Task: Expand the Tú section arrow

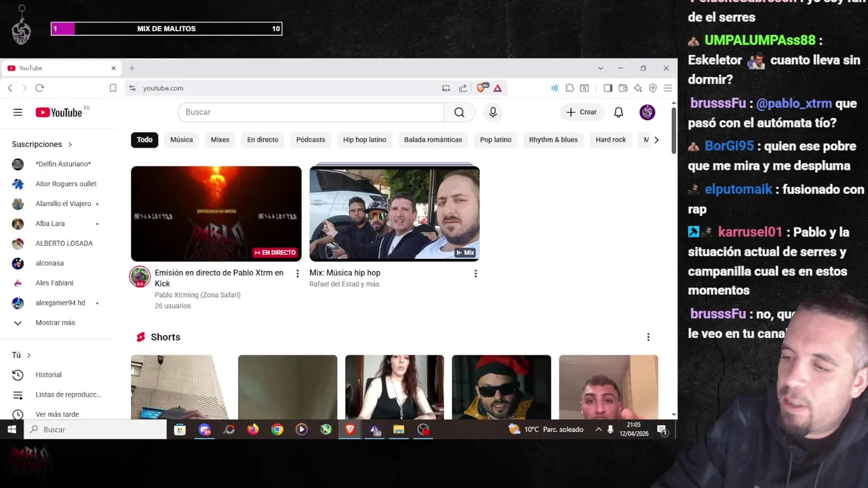Action: pyautogui.click(x=28, y=355)
